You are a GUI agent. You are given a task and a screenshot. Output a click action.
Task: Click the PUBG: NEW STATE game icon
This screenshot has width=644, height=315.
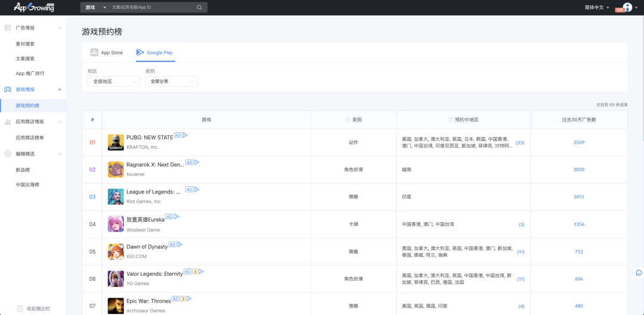click(x=116, y=142)
